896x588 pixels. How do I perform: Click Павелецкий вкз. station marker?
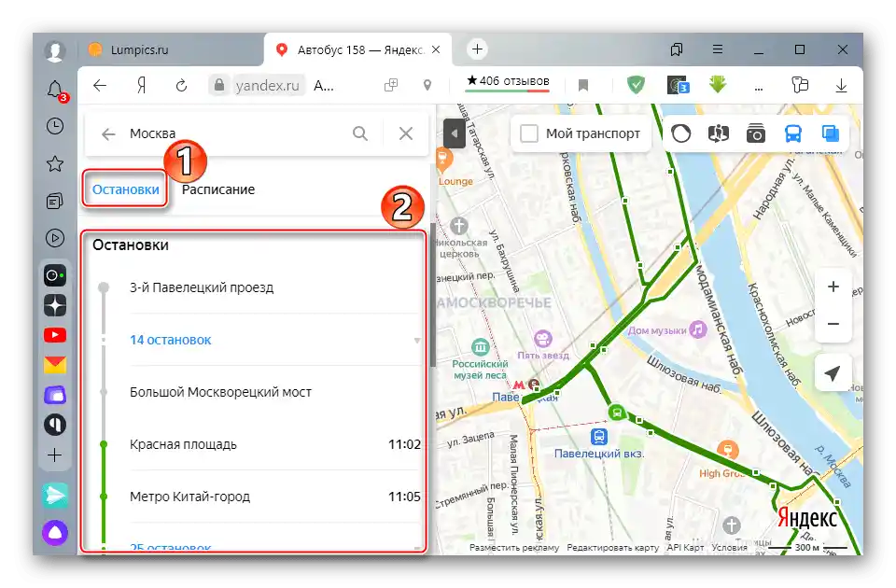pyautogui.click(x=598, y=437)
